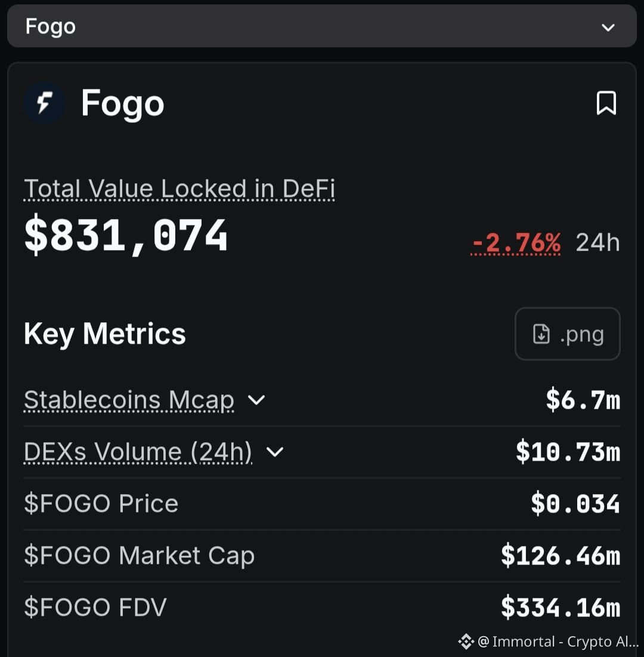Expand the DEXs Volume (24h) chevron

point(275,452)
